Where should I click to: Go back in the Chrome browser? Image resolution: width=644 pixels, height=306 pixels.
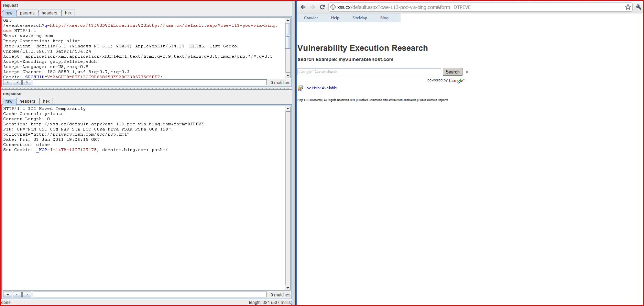pos(303,7)
